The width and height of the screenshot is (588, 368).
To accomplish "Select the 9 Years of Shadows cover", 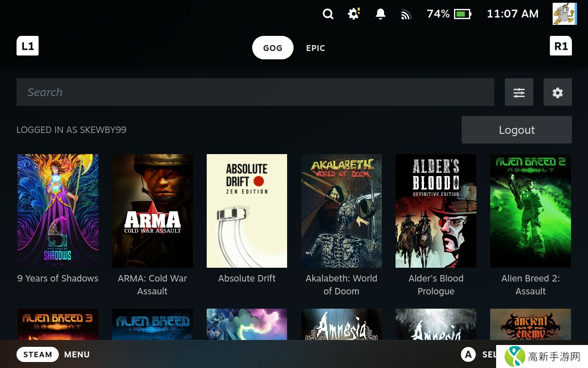I will coord(58,211).
